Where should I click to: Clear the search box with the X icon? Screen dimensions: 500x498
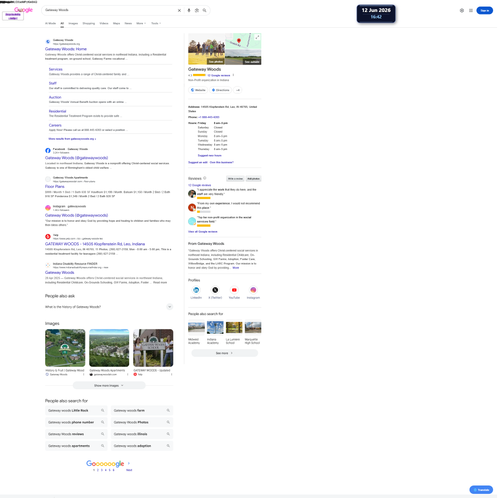point(179,10)
